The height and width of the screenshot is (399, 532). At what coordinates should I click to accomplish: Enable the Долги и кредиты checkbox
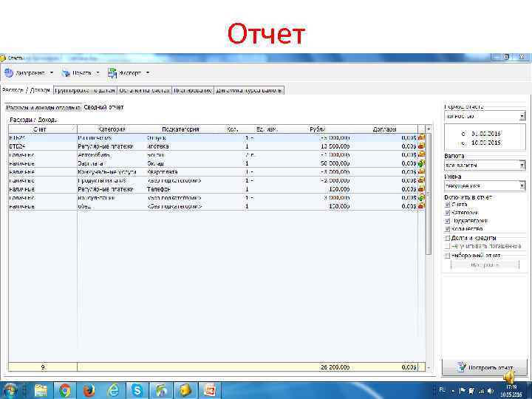[447, 238]
